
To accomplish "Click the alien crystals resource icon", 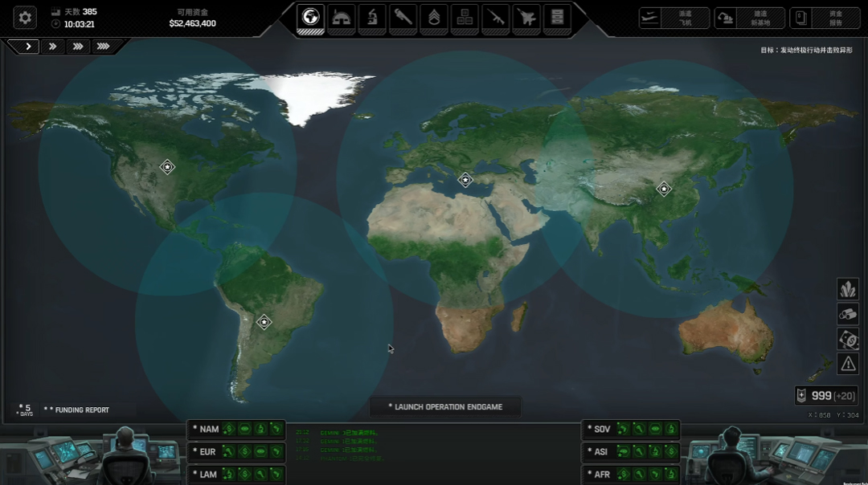I will [x=848, y=289].
